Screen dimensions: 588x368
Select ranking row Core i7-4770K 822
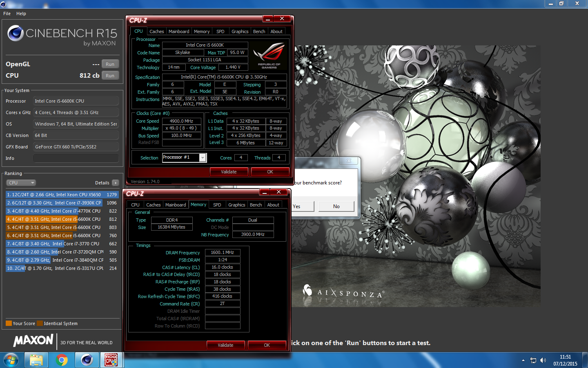[x=62, y=211]
